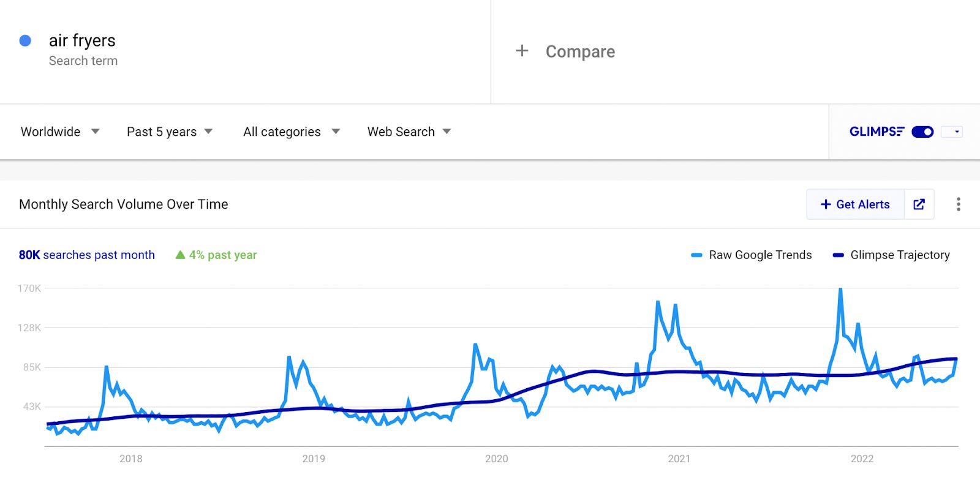
Task: Click the blue air fryers color dot
Action: pos(25,40)
